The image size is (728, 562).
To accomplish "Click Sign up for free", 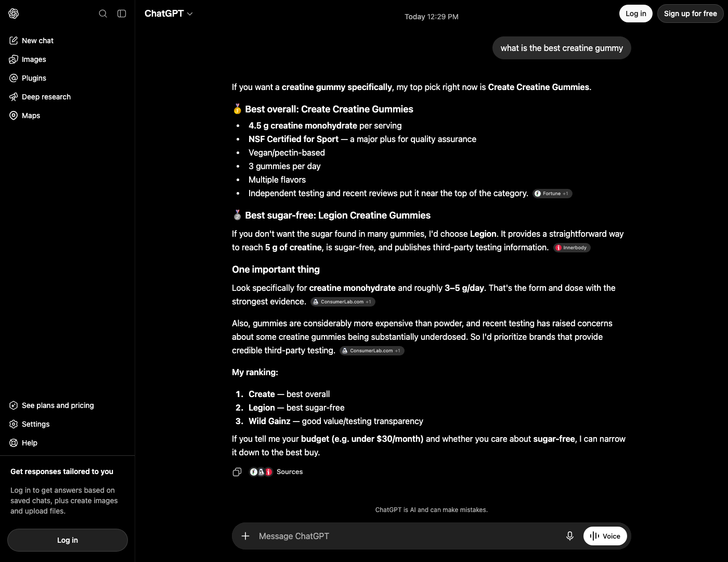I will point(691,14).
